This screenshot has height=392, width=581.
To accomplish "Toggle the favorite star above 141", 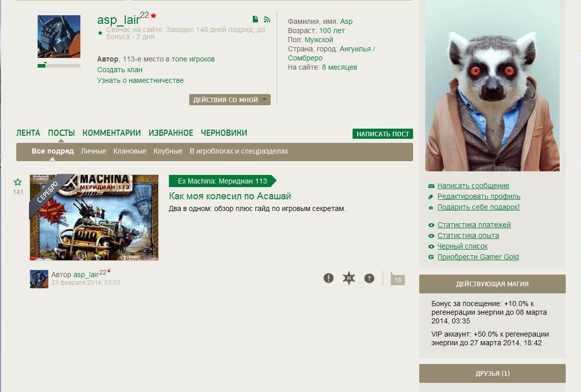I will tap(18, 182).
